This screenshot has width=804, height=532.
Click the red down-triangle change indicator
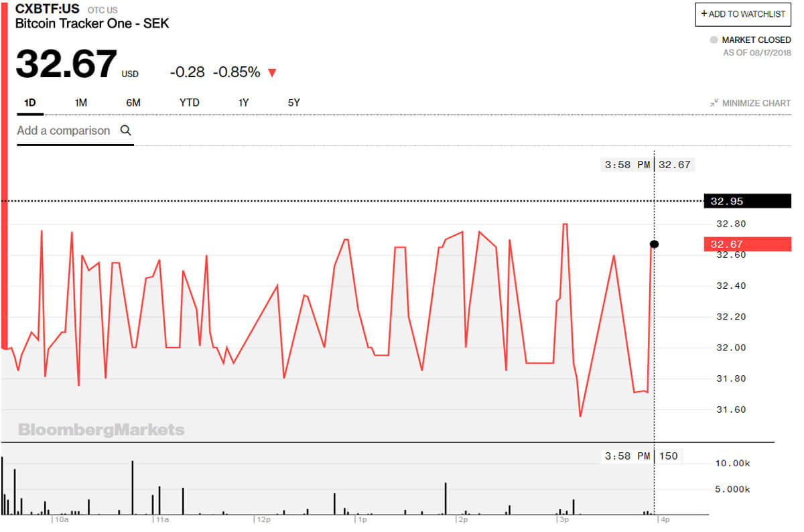(272, 72)
